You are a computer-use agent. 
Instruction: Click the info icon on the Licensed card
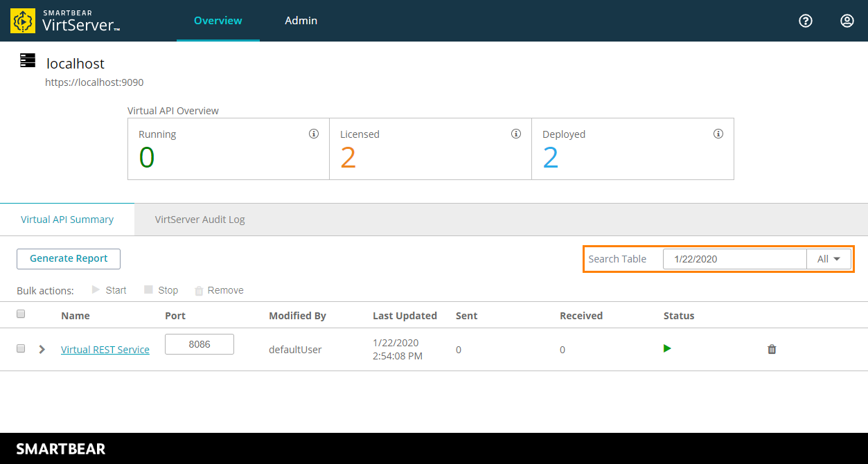click(515, 134)
